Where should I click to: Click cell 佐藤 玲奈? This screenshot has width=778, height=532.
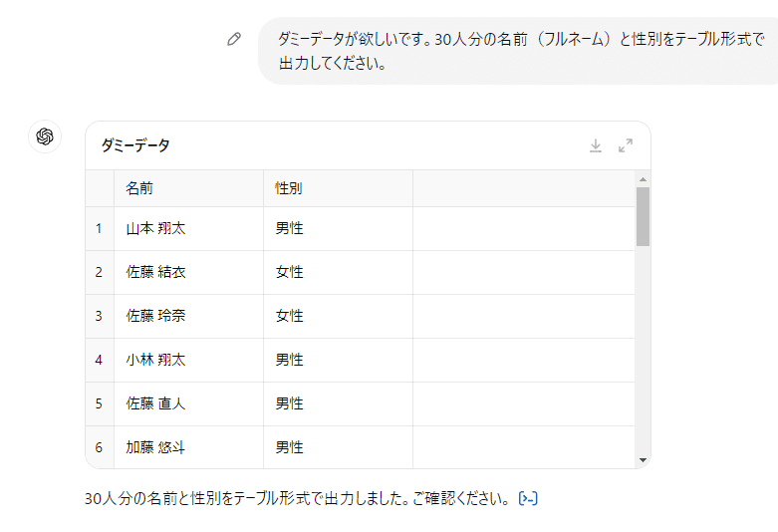[x=188, y=316]
